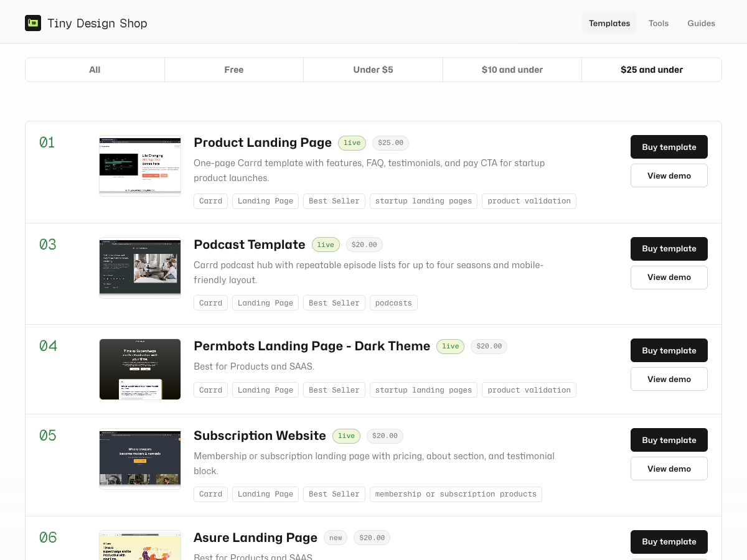Viewport: 747px width, 560px height.
Task: Open Subscription Website thumbnail
Action: pyautogui.click(x=140, y=459)
